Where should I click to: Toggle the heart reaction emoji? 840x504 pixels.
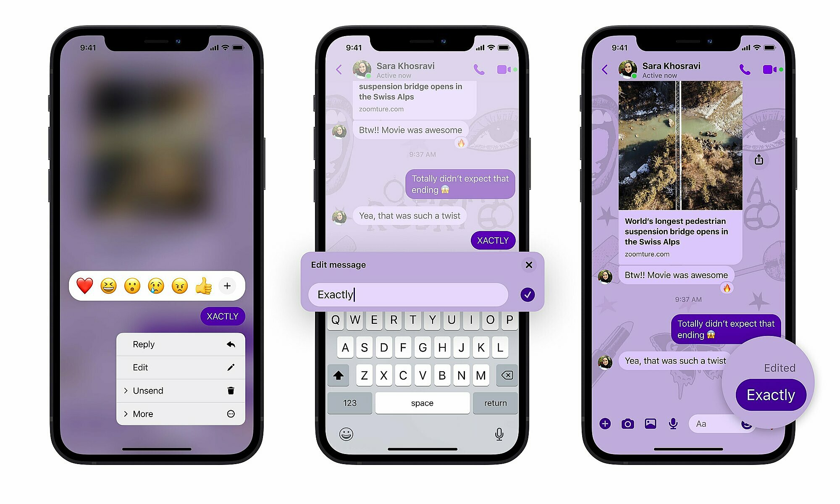pyautogui.click(x=84, y=286)
